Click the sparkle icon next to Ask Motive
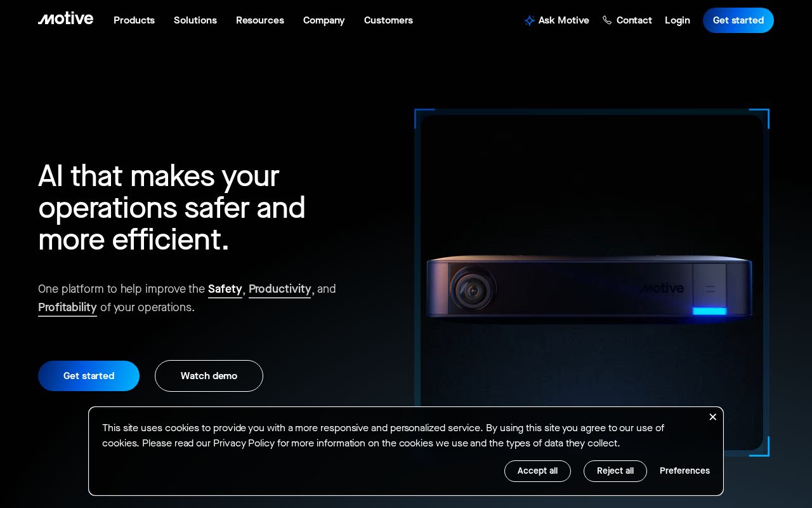 click(x=530, y=20)
